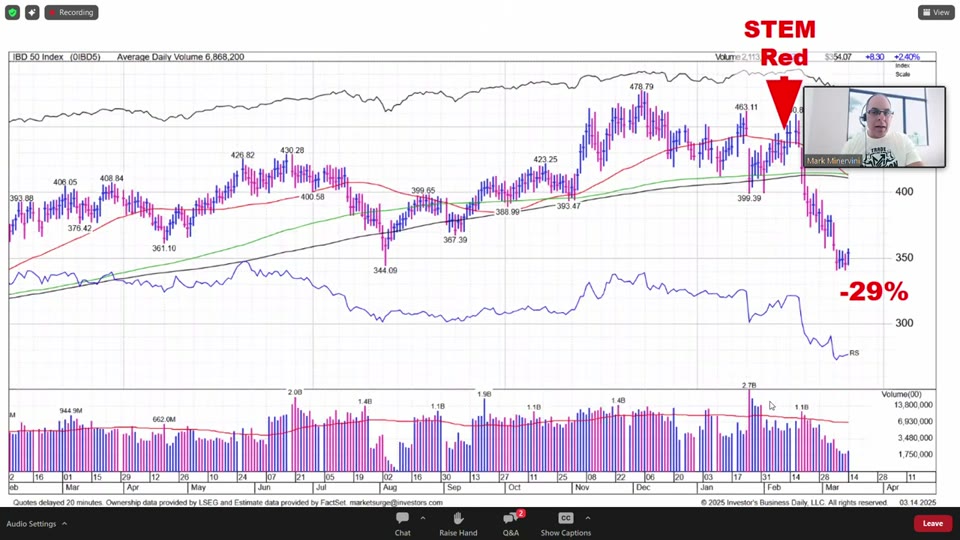Click the +8.30 change value
This screenshot has height=540, width=960.
[x=874, y=57]
